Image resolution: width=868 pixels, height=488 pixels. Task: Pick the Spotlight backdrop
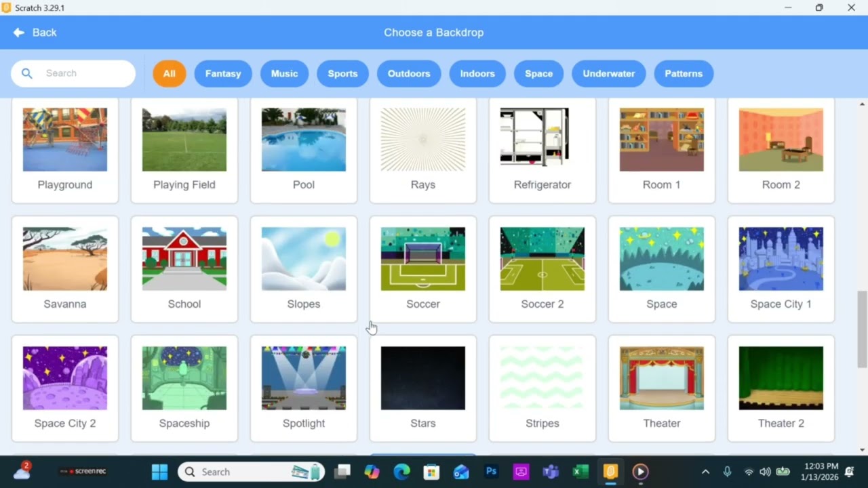tap(304, 388)
